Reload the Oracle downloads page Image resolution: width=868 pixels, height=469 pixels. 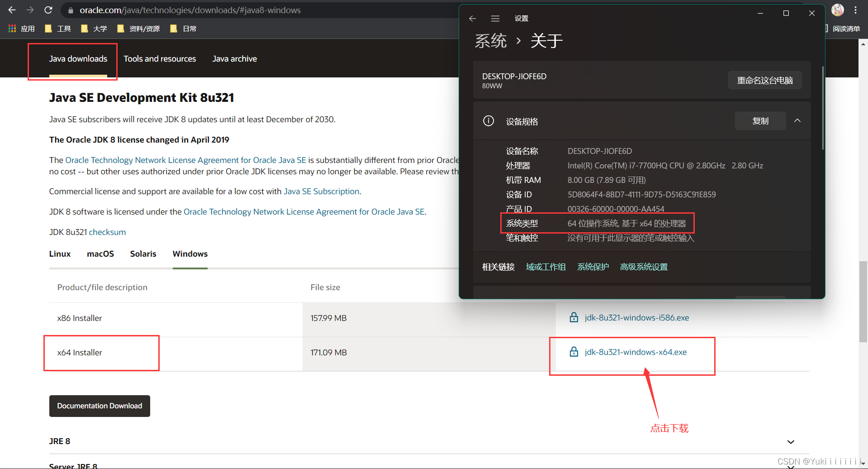(x=48, y=10)
